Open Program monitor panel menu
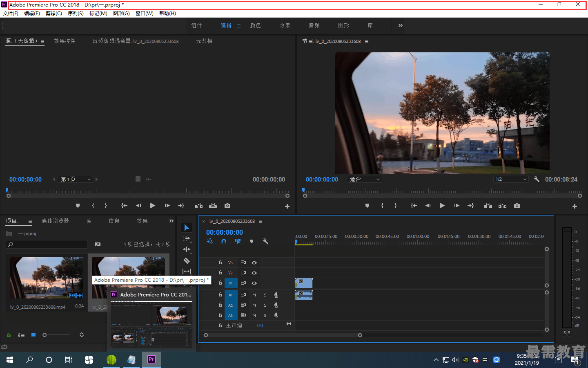588x368 pixels. pyautogui.click(x=367, y=41)
